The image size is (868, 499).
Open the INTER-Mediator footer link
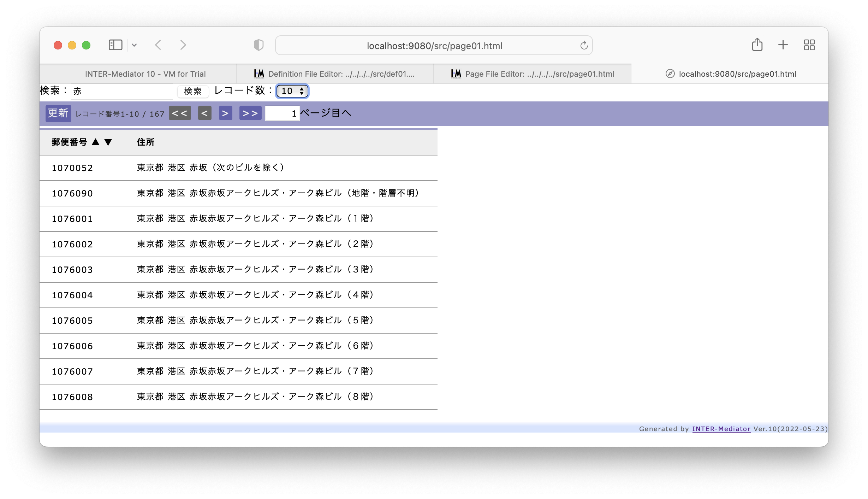721,429
